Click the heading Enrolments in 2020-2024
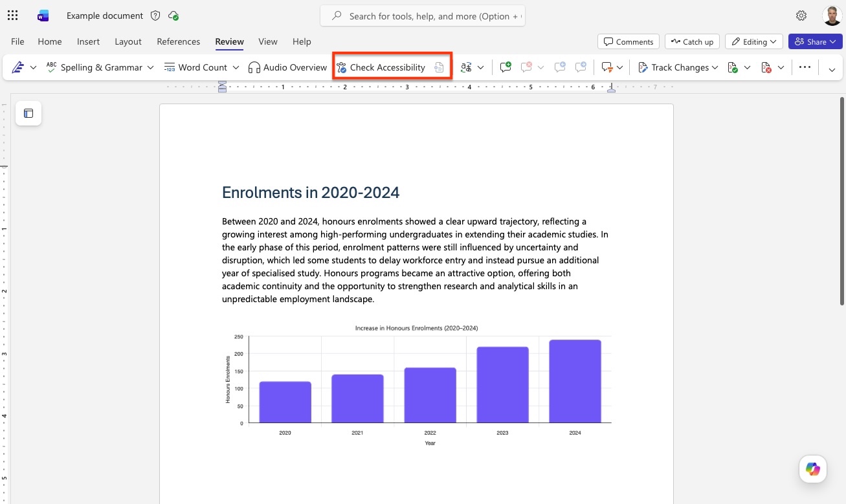The image size is (846, 504). [311, 192]
